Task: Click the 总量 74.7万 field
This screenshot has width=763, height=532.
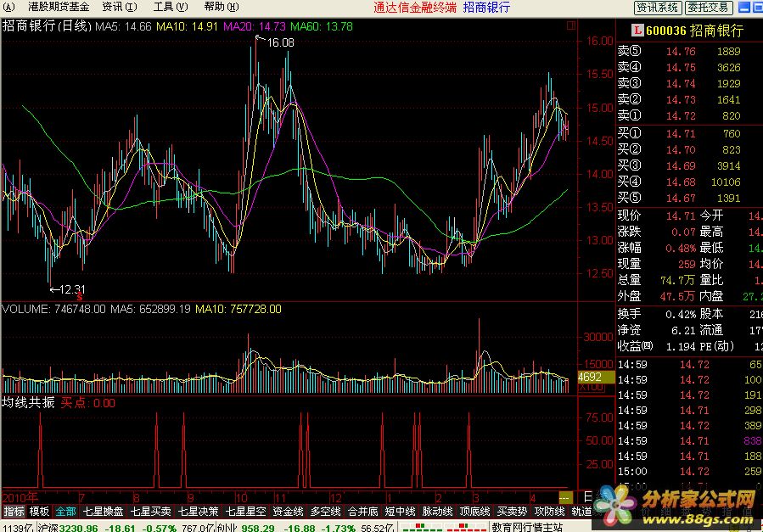Action: click(x=657, y=280)
